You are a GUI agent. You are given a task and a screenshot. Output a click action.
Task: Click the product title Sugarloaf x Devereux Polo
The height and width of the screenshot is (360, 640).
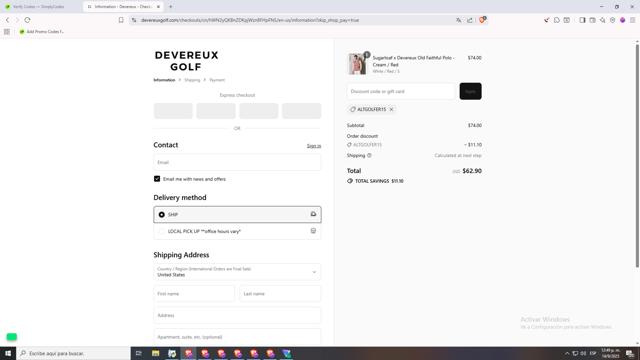pyautogui.click(x=413, y=61)
